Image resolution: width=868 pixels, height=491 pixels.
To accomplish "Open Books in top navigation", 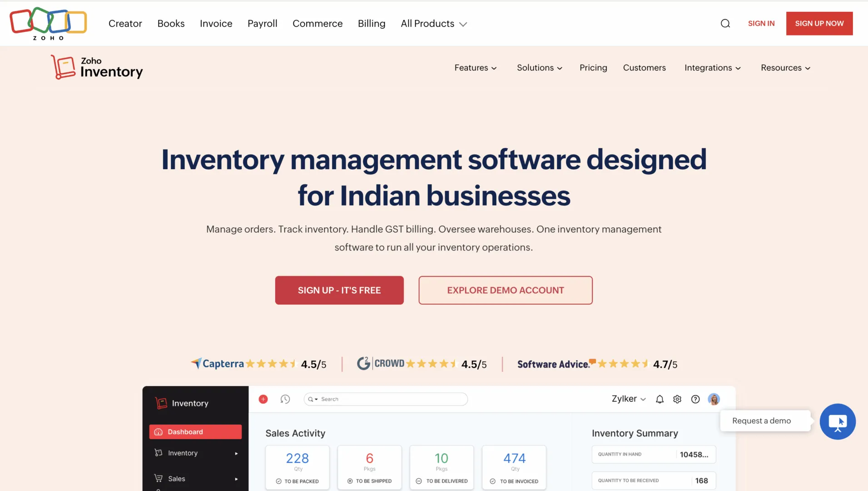I will (171, 24).
